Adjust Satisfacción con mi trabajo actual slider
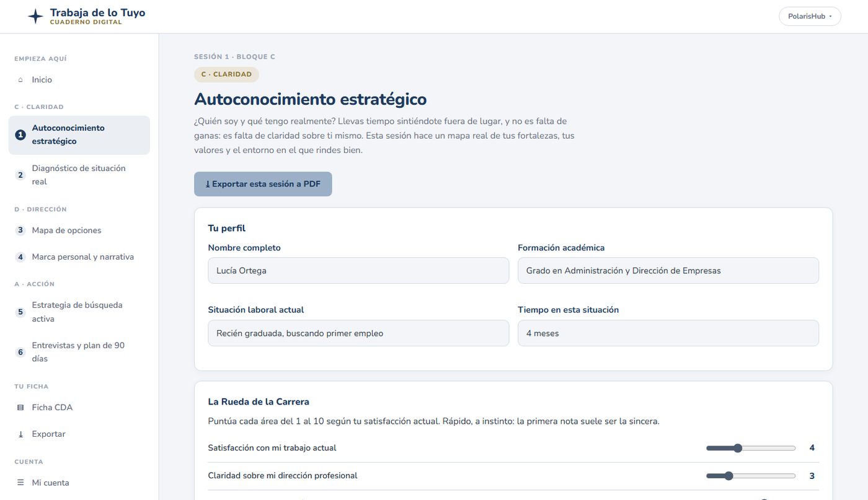This screenshot has height=500, width=868. (751, 448)
